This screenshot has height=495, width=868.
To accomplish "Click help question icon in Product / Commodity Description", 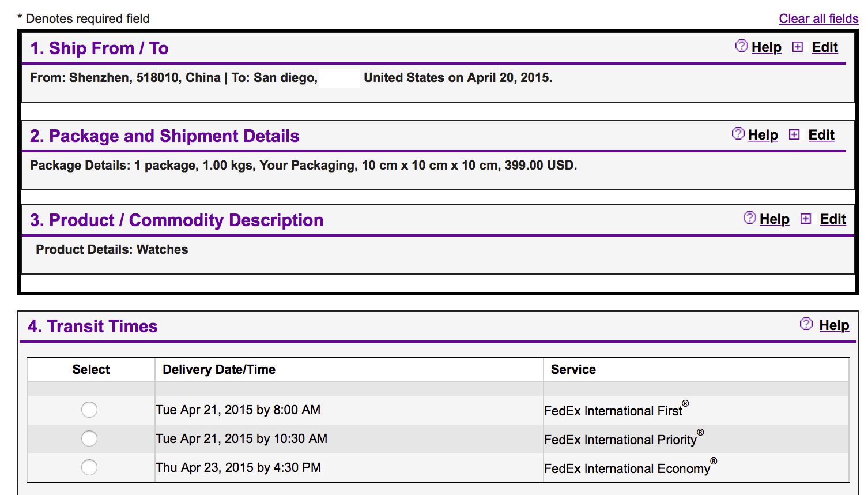I will (x=750, y=218).
